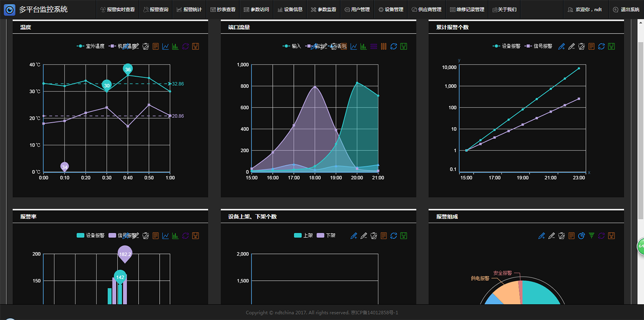Go to 用户管理 menu
The image size is (644, 320).
(357, 9)
